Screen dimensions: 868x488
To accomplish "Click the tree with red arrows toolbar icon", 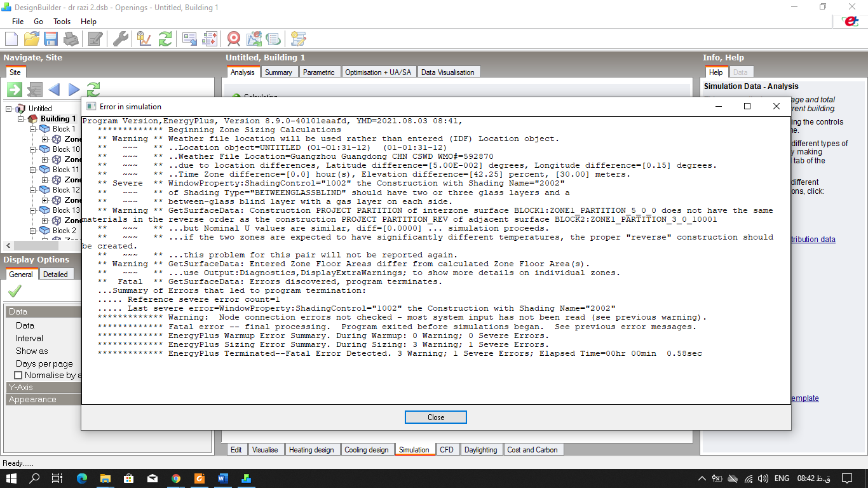I will [210, 39].
